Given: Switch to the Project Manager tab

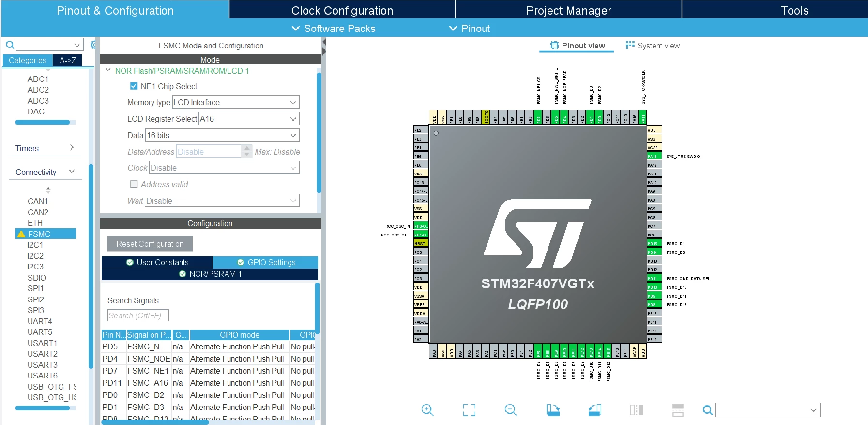Looking at the screenshot, I should (x=568, y=10).
